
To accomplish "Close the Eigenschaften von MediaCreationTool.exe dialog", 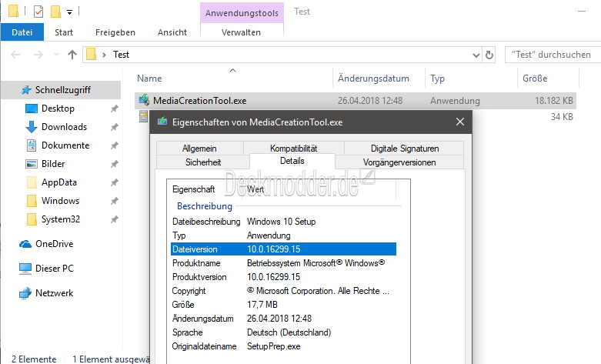I will click(x=460, y=122).
